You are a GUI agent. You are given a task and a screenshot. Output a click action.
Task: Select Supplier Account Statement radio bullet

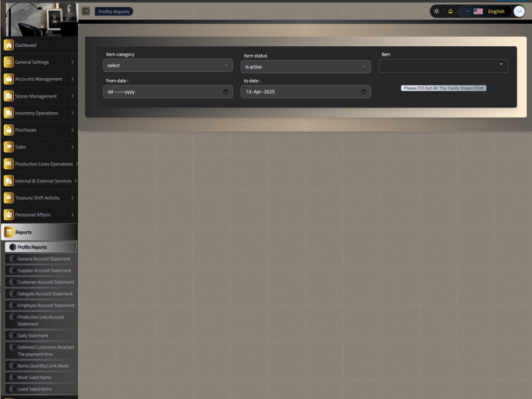13,270
